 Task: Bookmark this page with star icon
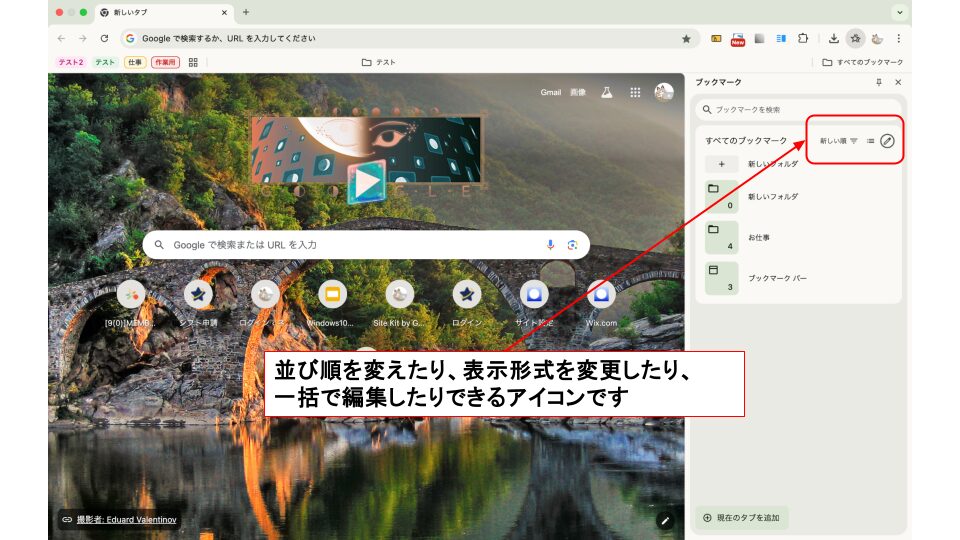(686, 38)
